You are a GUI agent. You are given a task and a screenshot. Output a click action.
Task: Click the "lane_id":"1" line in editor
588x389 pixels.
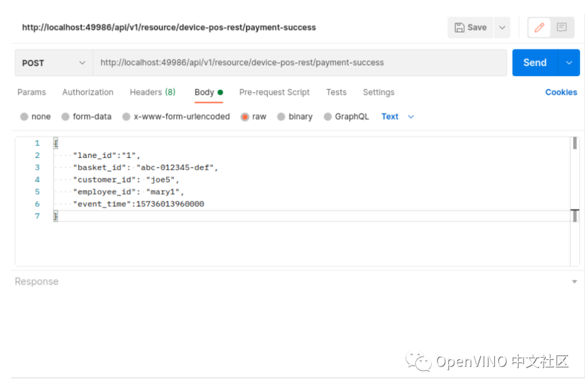tap(107, 156)
